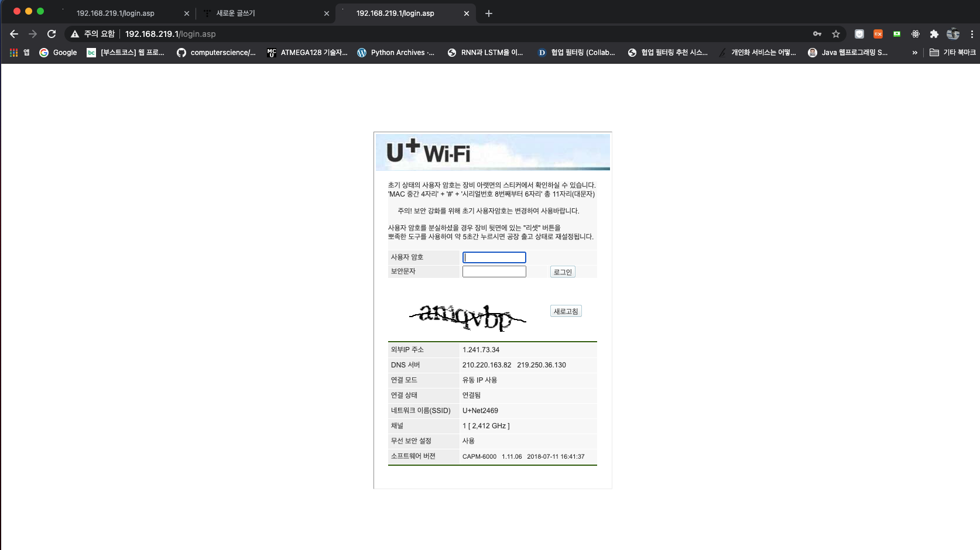Open the 부스트코스 웹 프로 bookmark
The image size is (980, 550).
(x=126, y=53)
